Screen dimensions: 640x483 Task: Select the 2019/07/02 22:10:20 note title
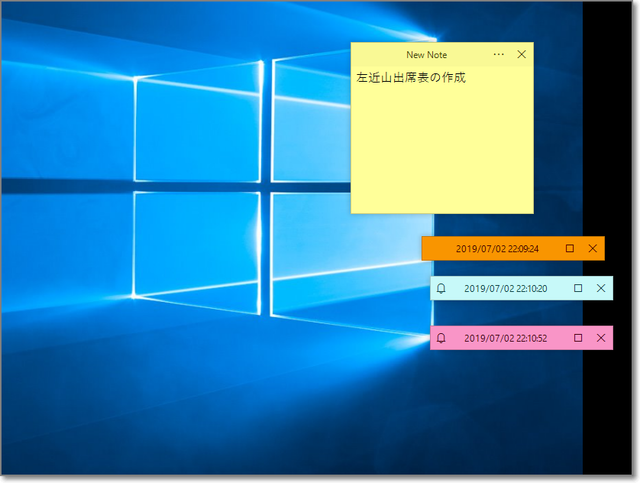pos(505,288)
